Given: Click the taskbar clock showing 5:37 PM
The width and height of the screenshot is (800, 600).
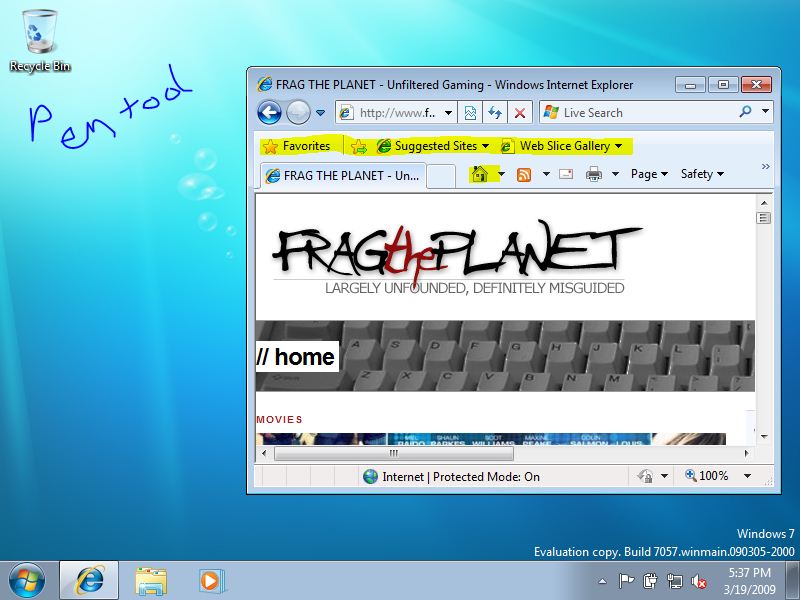Looking at the screenshot, I should pyautogui.click(x=749, y=581).
